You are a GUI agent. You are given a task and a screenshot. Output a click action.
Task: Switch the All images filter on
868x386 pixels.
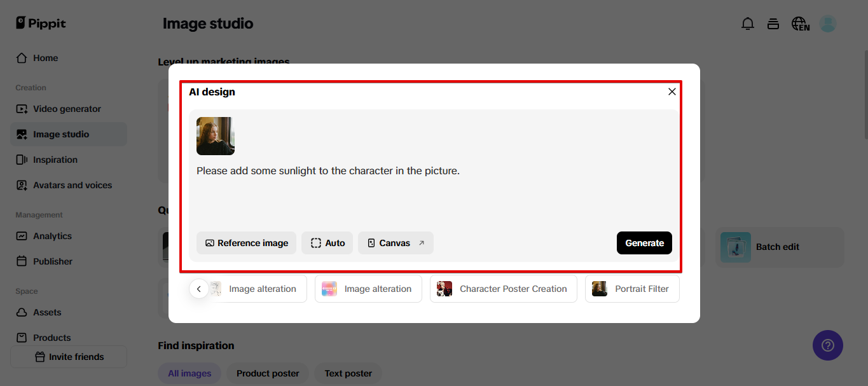click(189, 373)
